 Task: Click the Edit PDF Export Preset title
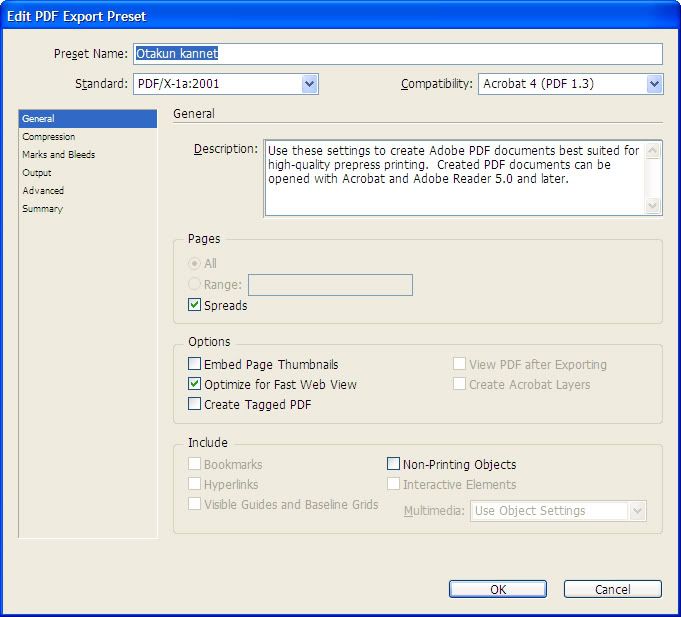point(76,16)
